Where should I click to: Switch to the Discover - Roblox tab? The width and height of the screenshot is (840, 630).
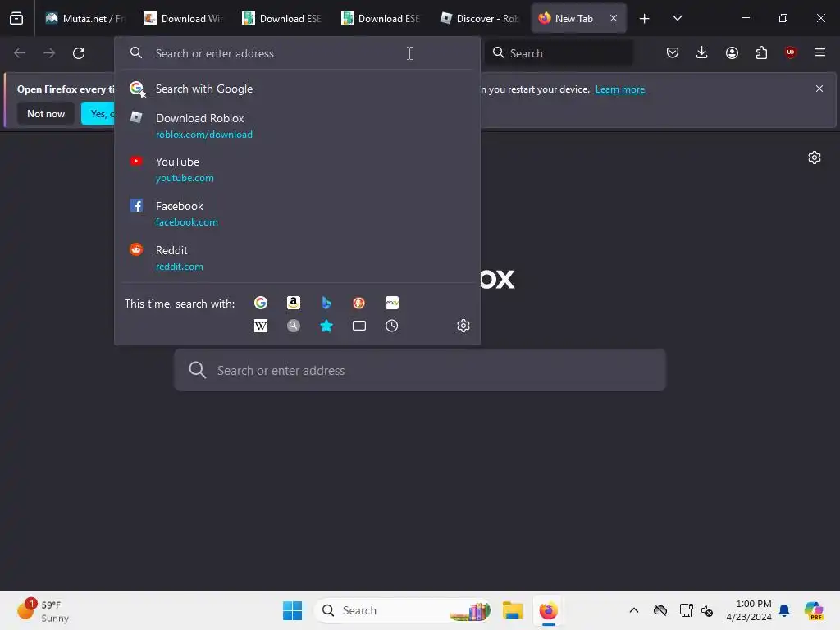coord(478,19)
